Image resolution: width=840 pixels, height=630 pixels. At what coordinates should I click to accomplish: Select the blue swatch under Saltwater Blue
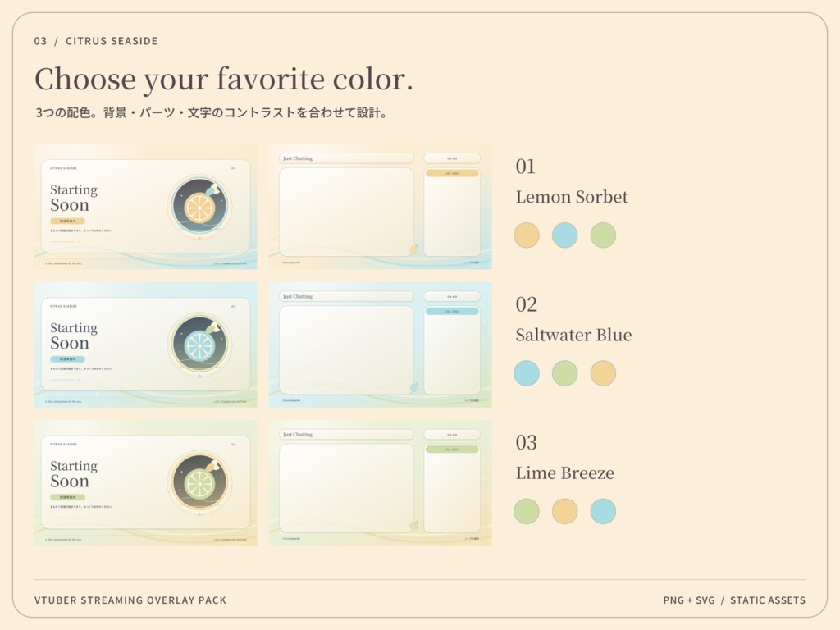(526, 373)
